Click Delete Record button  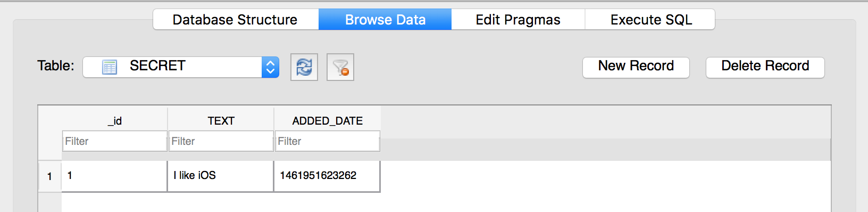765,67
